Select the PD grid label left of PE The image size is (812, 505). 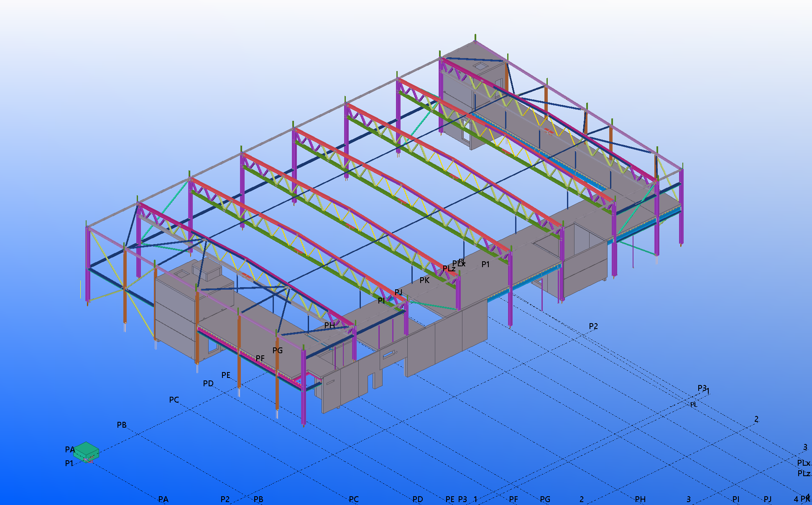[x=208, y=383]
